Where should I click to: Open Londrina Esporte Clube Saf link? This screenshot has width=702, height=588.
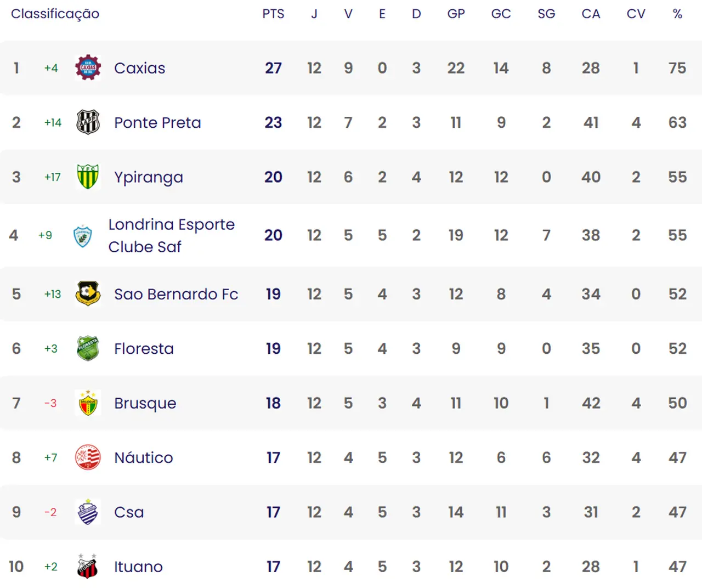coord(171,235)
